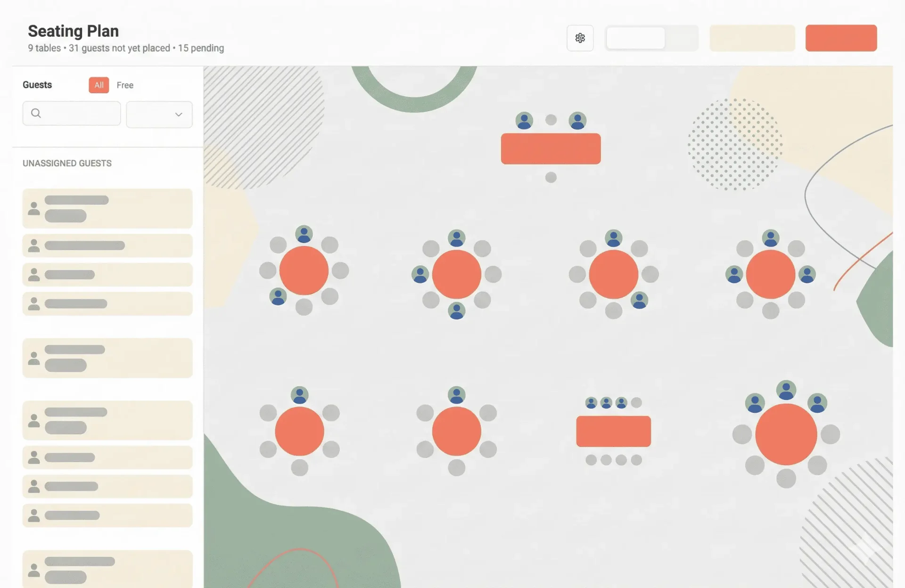Click the orange head table at the top
The width and height of the screenshot is (905, 588).
coord(551,148)
